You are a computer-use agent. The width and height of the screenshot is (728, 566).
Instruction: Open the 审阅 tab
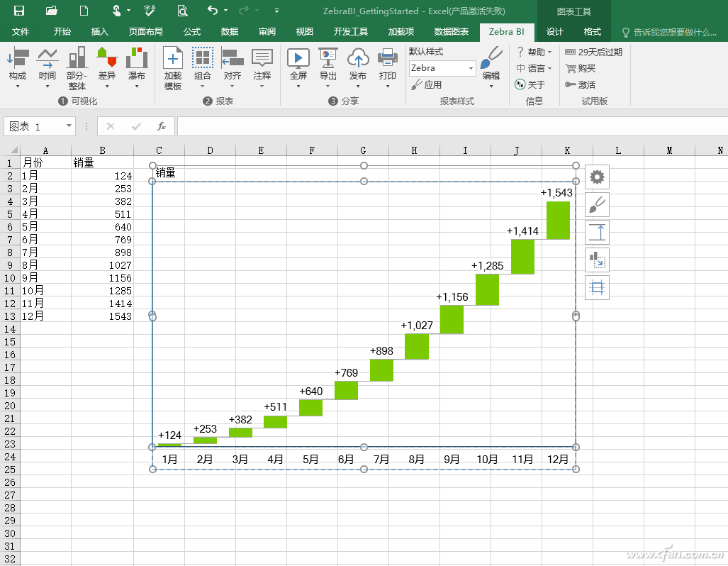point(267,32)
